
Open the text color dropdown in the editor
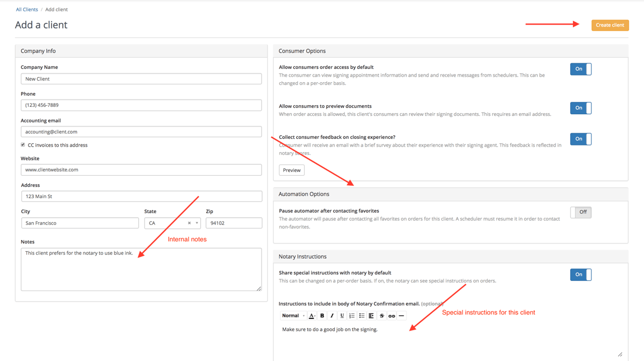click(312, 315)
